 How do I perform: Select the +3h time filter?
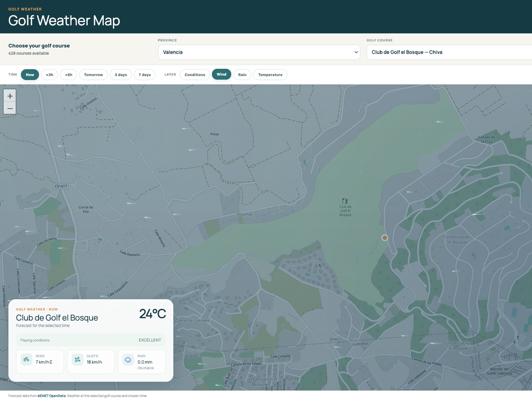pyautogui.click(x=50, y=74)
